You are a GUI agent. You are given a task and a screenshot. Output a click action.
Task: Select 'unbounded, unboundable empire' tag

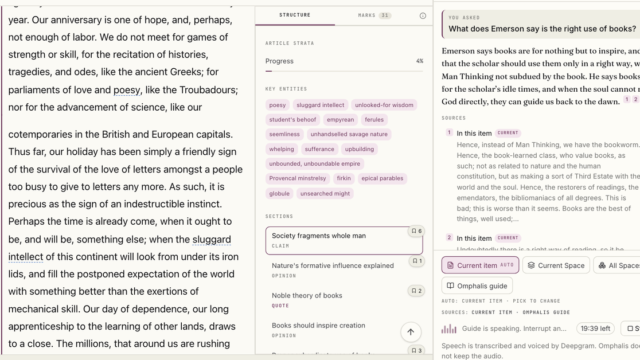point(315,164)
